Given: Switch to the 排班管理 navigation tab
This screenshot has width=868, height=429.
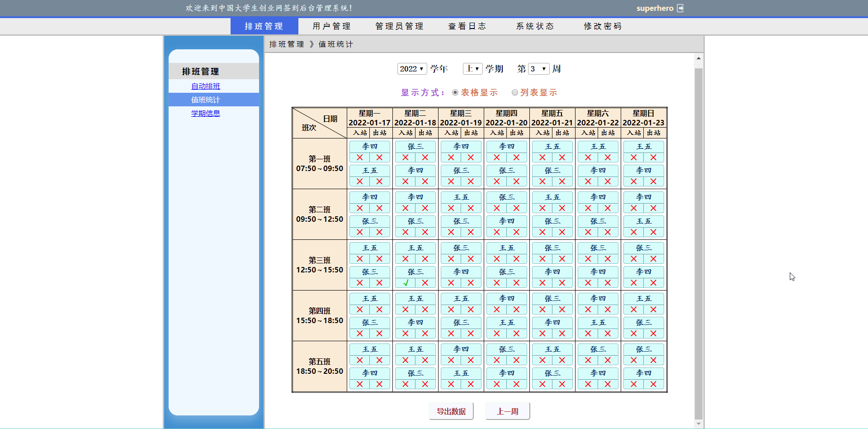Looking at the screenshot, I should coord(264,26).
